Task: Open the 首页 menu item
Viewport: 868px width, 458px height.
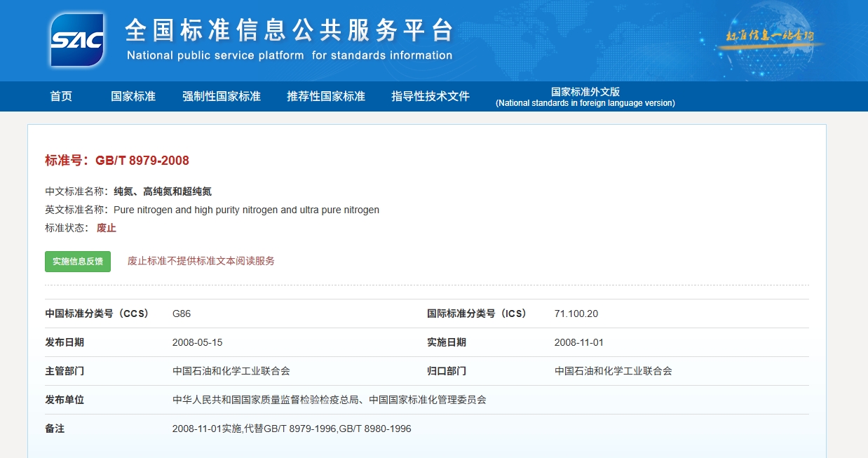Action: (61, 96)
